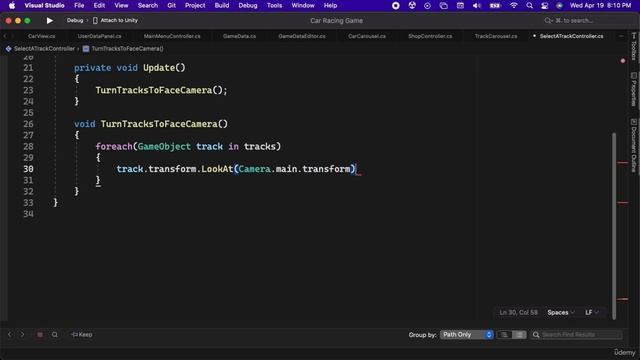Switch results to flat list view toggle

pyautogui.click(x=519, y=335)
